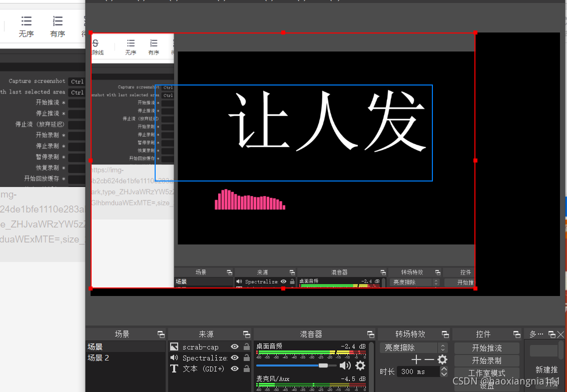The width and height of the screenshot is (567, 392).
Task: Click the scrab-cap source image icon
Action: point(174,346)
